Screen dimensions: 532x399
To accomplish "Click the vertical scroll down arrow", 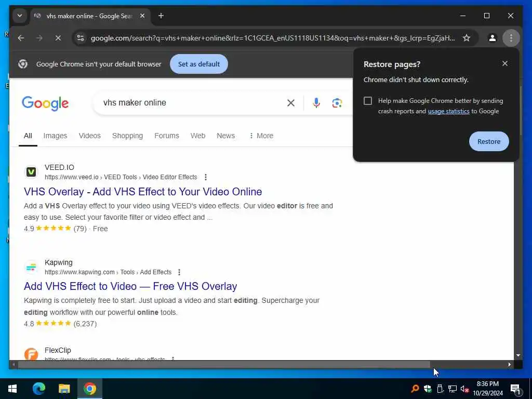I will tap(518, 355).
